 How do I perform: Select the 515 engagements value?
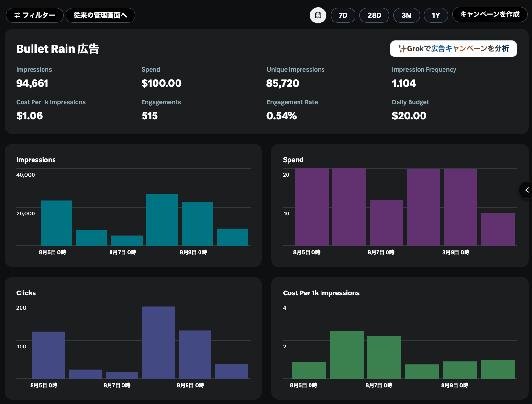150,116
